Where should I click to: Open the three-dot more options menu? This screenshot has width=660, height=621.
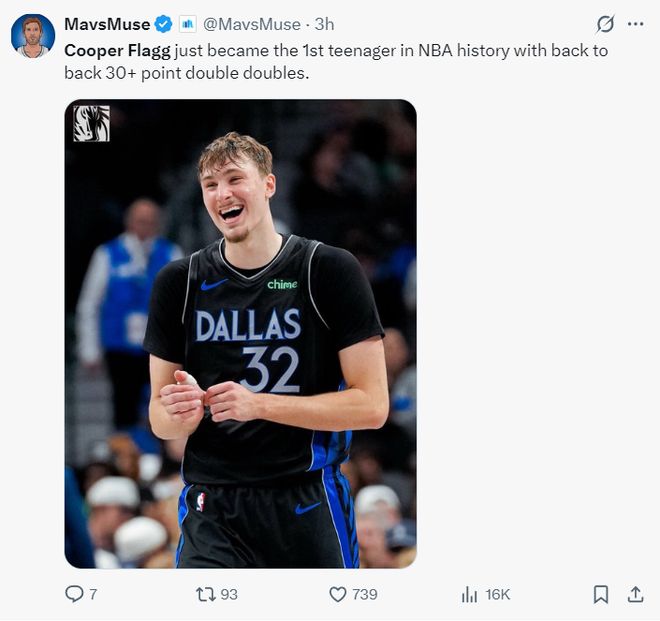click(x=635, y=24)
